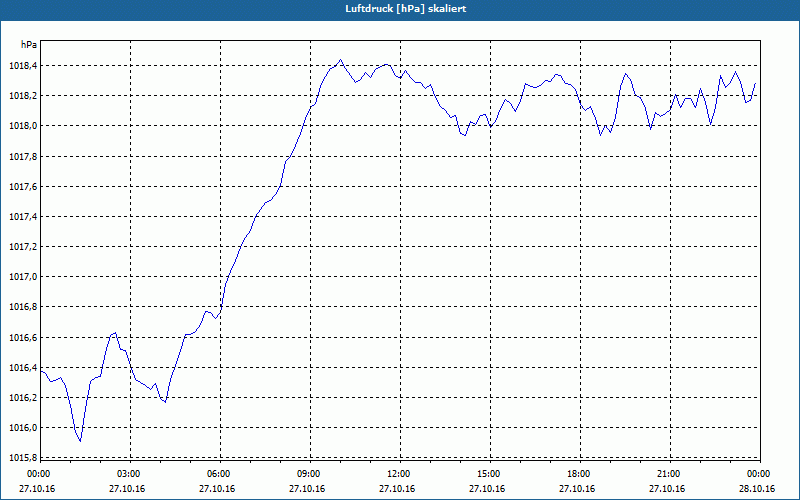Click the 1016,4 pressure label

(23, 368)
